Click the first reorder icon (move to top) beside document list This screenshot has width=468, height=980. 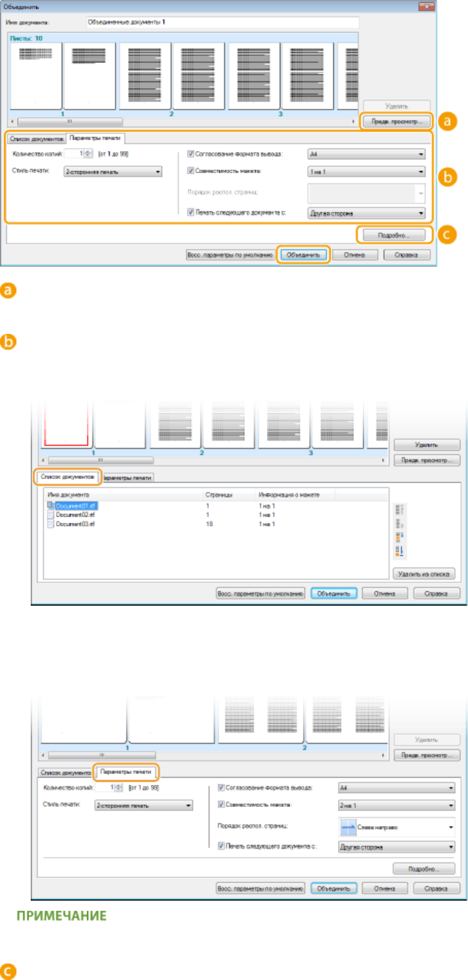400,509
